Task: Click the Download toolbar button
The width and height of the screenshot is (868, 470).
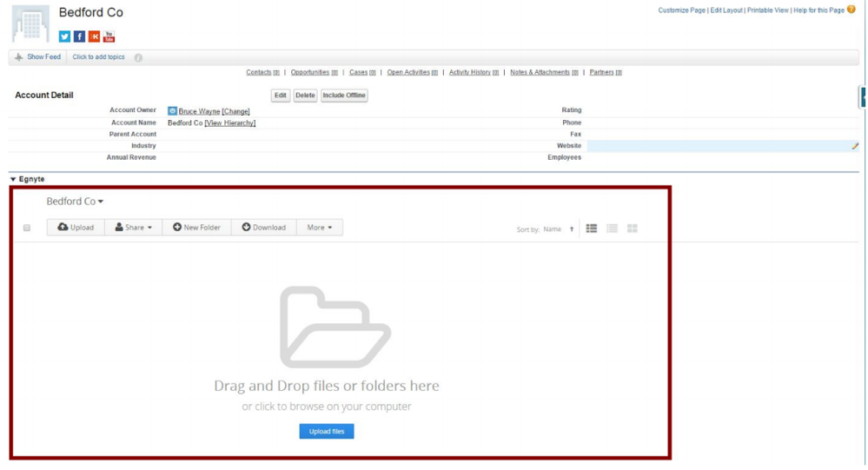Action: 264,228
